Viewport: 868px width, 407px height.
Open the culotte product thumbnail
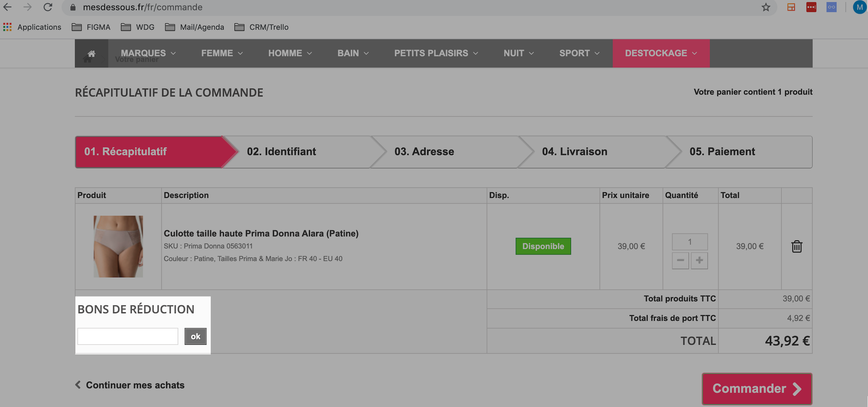click(118, 247)
